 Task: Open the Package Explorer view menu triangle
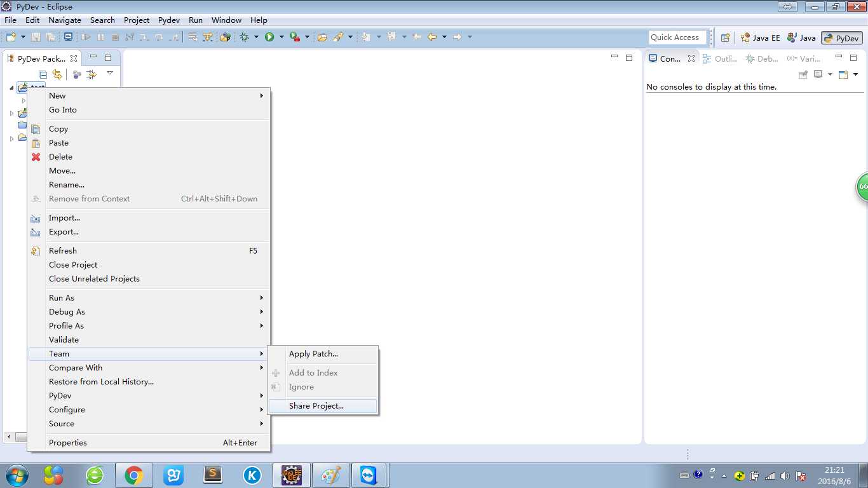click(109, 73)
